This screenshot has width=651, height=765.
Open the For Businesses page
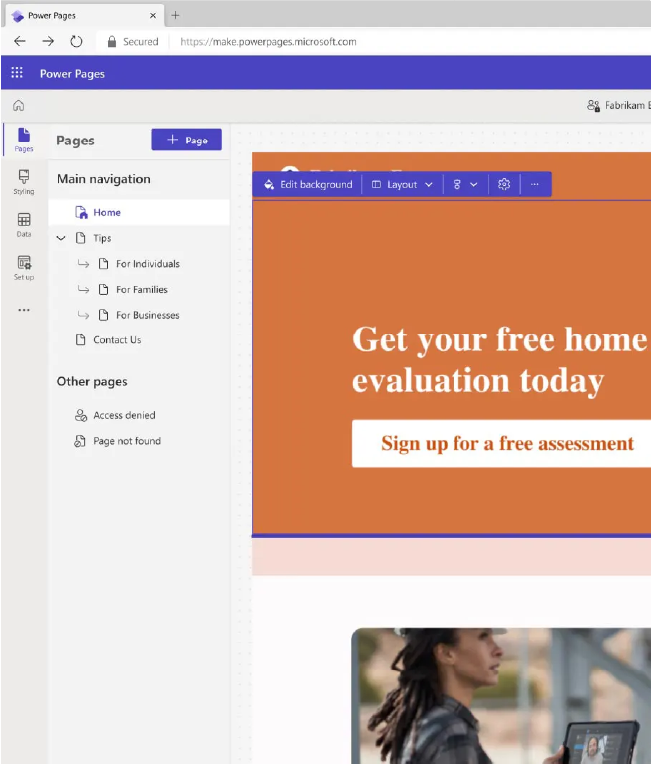click(x=147, y=315)
